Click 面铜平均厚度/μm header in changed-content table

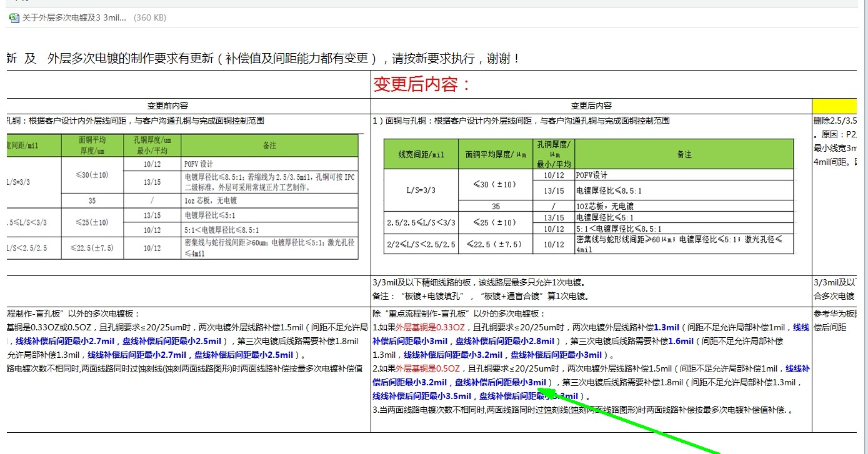tap(496, 154)
